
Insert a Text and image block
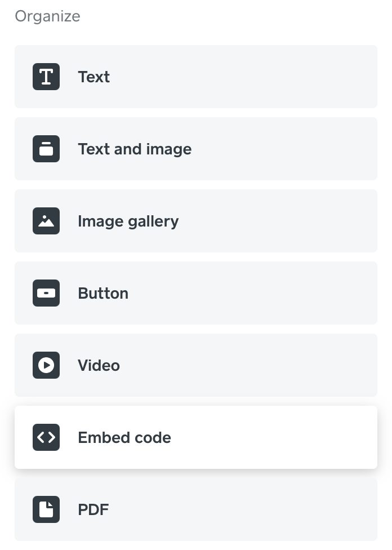pyautogui.click(x=196, y=149)
